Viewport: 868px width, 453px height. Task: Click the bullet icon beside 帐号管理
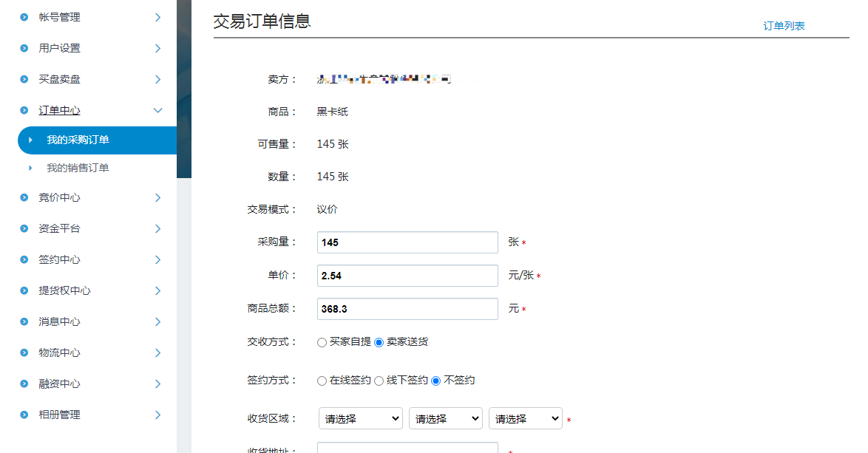click(x=24, y=17)
